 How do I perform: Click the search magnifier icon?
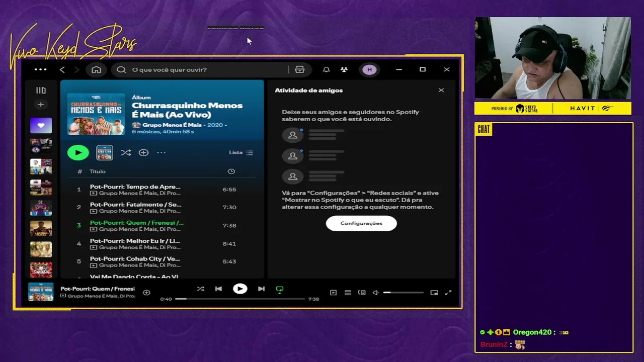pyautogui.click(x=121, y=69)
